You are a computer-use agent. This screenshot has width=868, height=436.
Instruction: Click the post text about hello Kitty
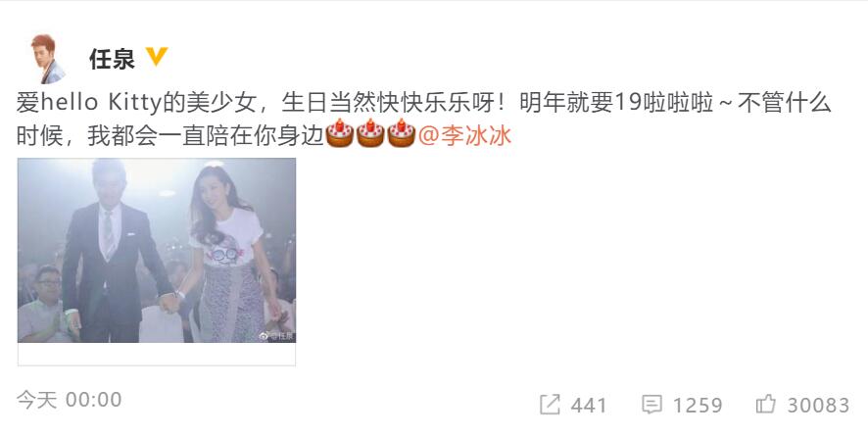423,119
